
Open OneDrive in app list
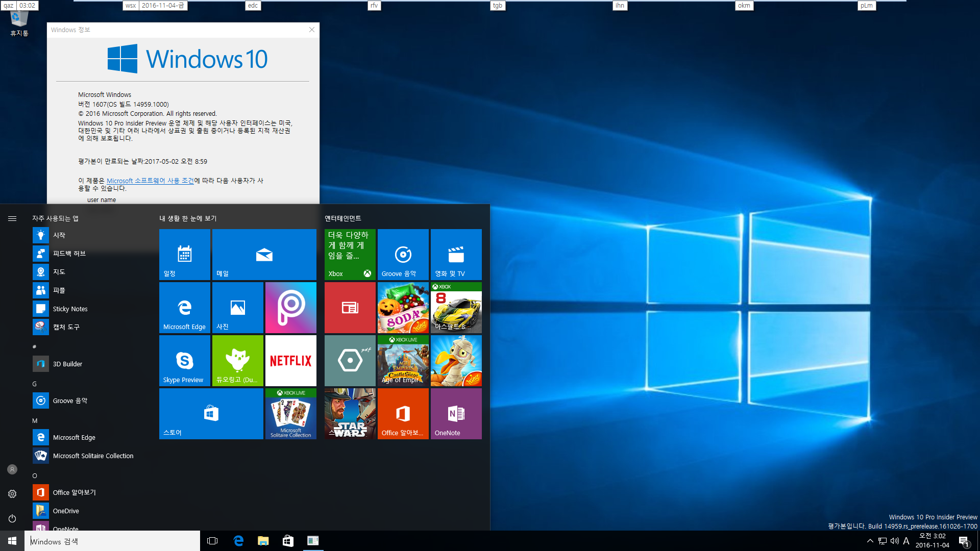(92, 511)
